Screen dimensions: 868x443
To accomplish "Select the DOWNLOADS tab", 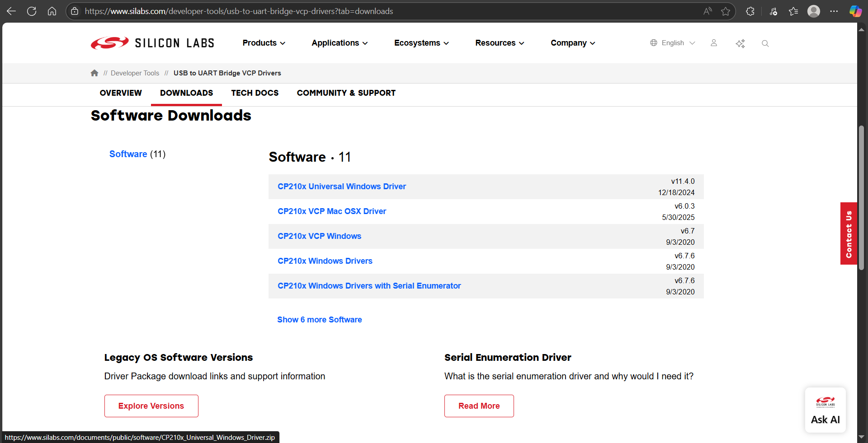I will point(186,93).
